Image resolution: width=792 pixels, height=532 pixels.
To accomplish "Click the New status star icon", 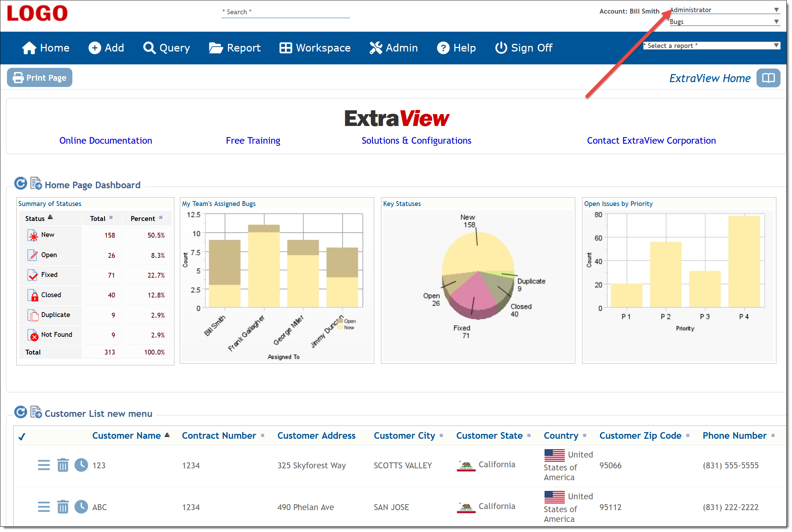I will (x=33, y=236).
